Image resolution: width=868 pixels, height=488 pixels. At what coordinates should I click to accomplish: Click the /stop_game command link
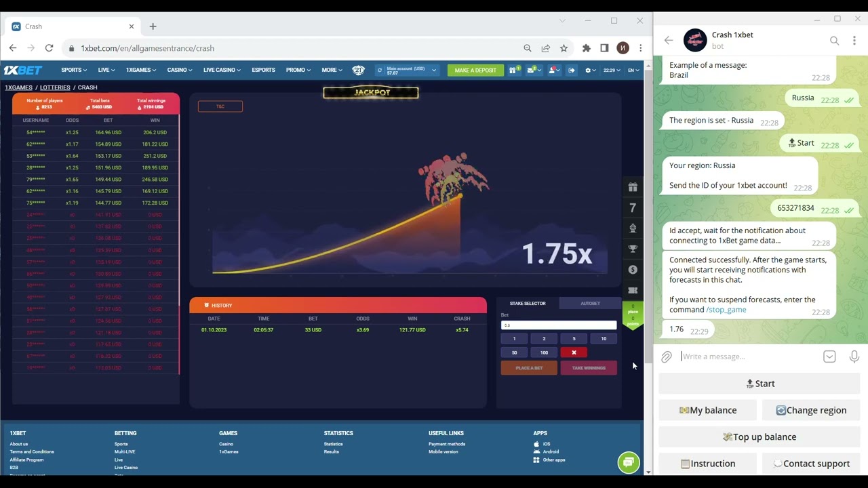(x=726, y=310)
